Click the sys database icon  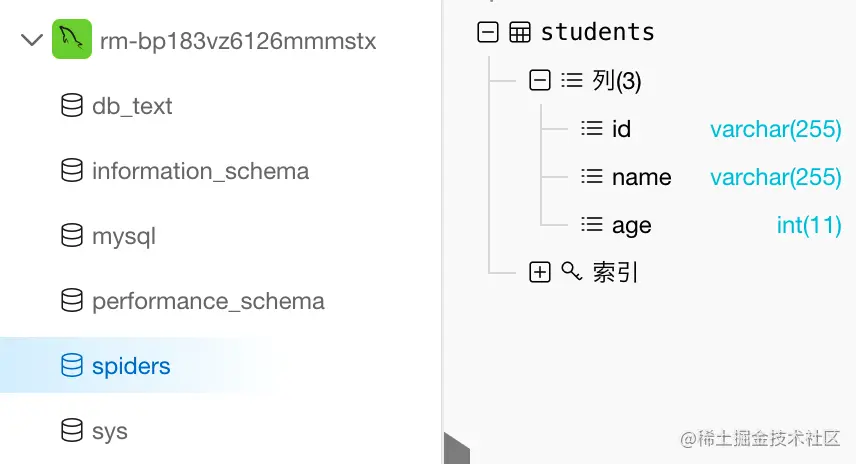tap(72, 431)
